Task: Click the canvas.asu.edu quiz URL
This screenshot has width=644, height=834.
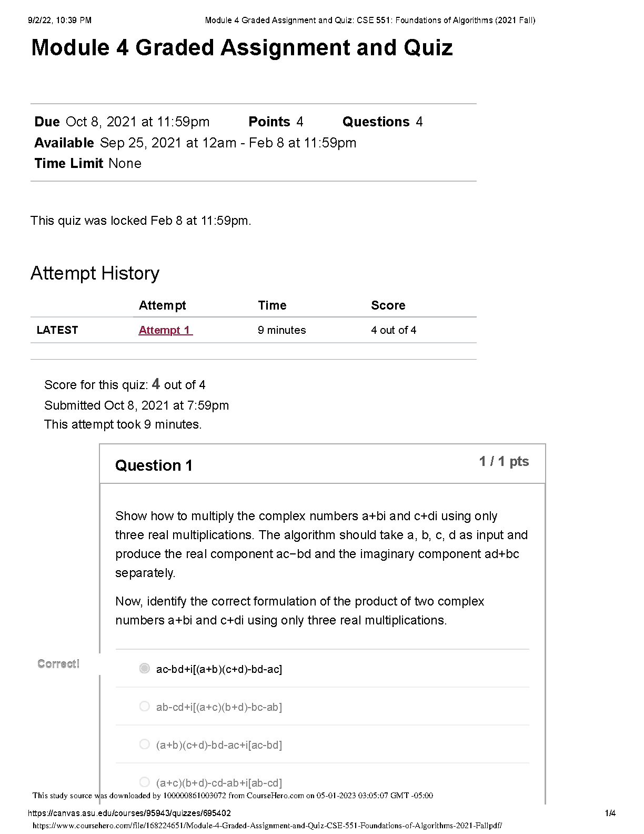Action: 129,813
